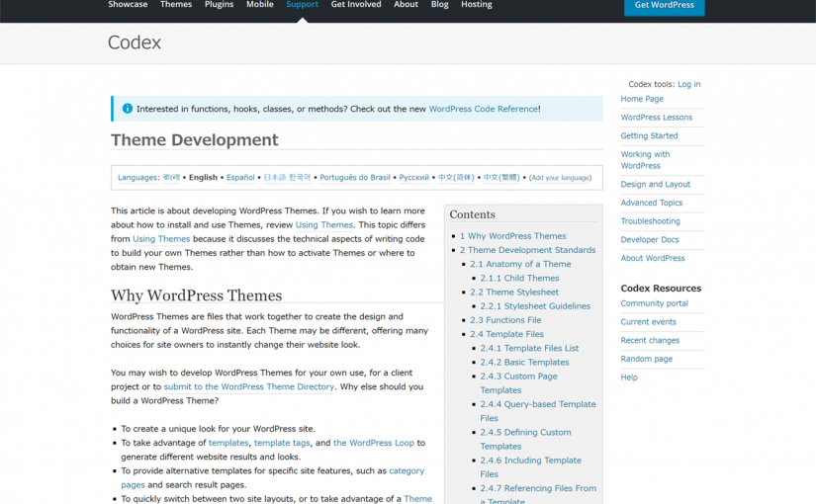Open Working with WordPress sidebar link
The height and width of the screenshot is (504, 816).
[x=645, y=160]
